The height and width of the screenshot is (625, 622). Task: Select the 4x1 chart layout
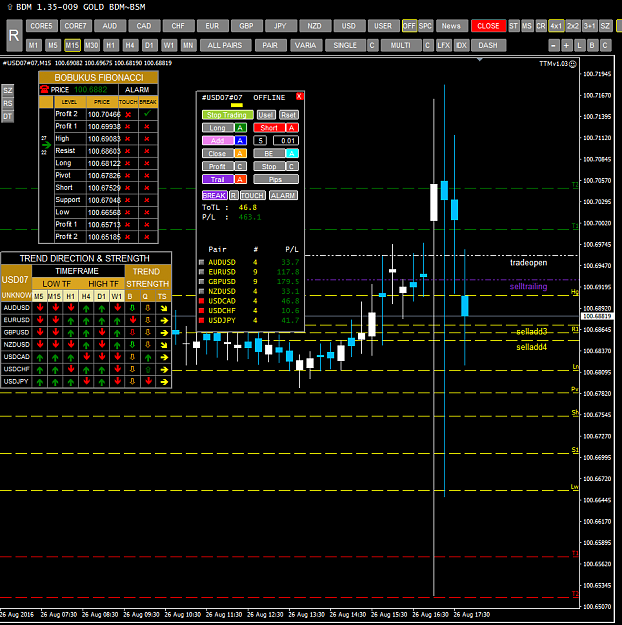pos(556,26)
